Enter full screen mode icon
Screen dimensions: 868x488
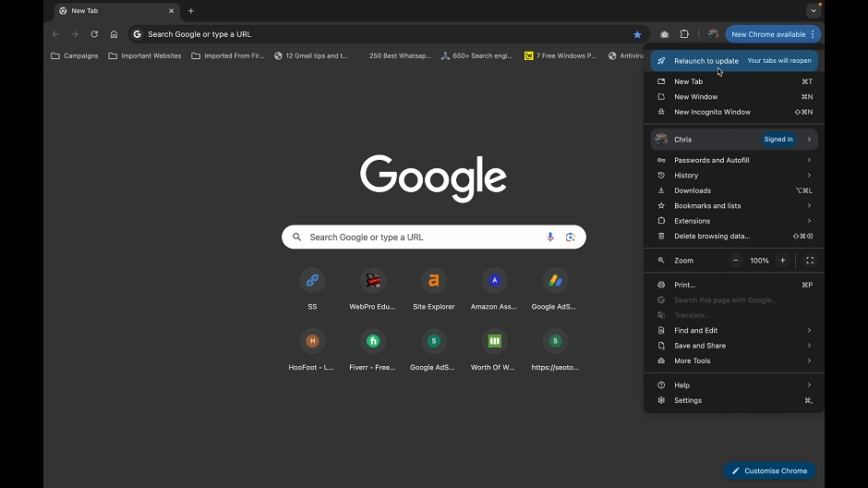(x=810, y=261)
